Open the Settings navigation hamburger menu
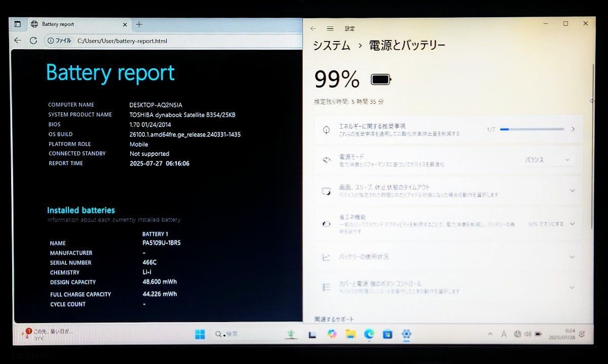This screenshot has width=608, height=364. 330,29
